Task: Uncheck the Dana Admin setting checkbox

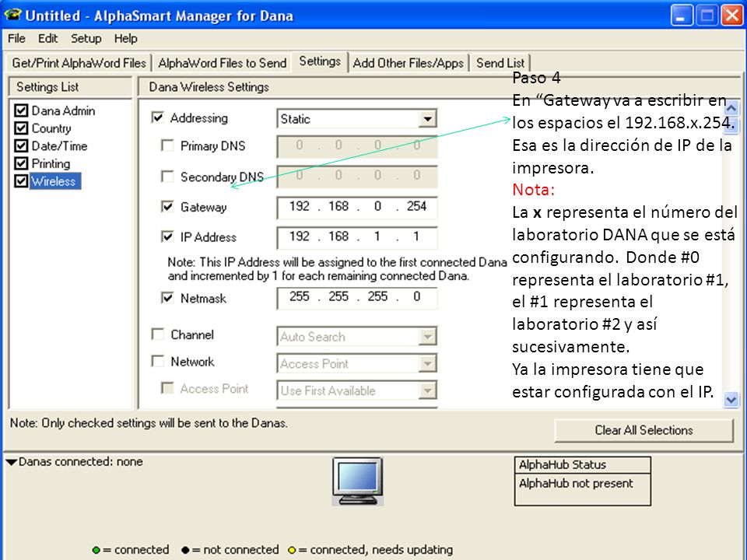Action: click(x=21, y=110)
